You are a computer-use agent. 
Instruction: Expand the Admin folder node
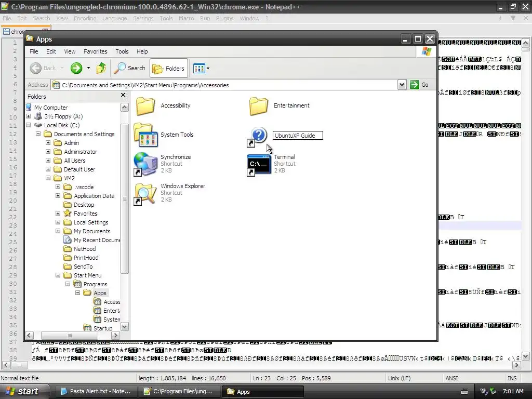click(48, 143)
